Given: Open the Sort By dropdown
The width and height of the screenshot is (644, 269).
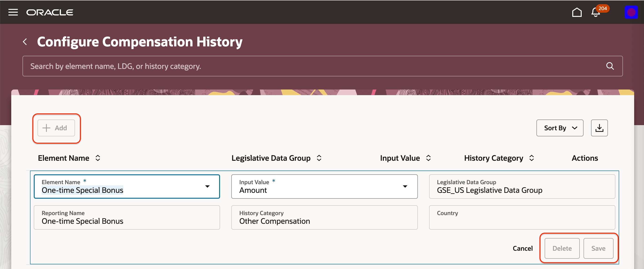Looking at the screenshot, I should coord(560,128).
